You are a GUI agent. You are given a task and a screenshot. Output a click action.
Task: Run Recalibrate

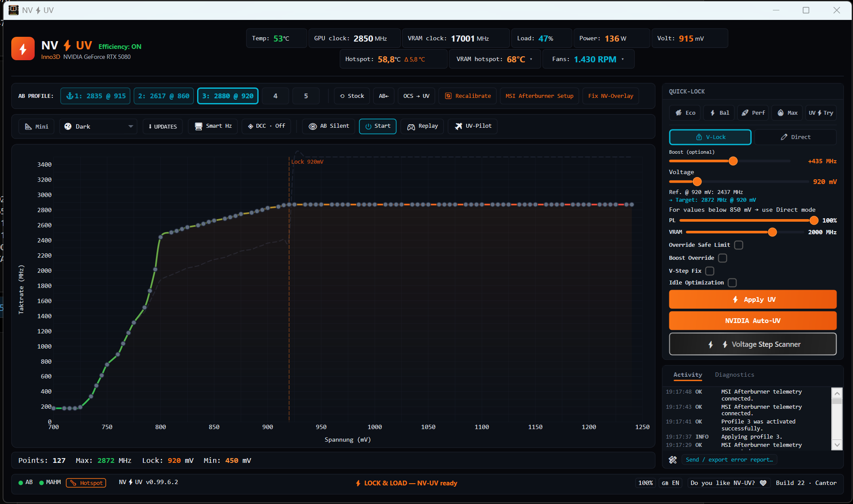[x=468, y=96]
